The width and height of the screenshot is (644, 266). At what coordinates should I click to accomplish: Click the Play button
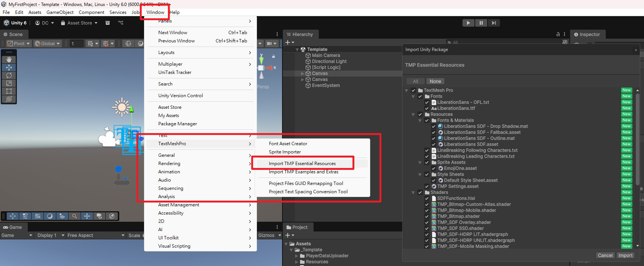pyautogui.click(x=468, y=23)
